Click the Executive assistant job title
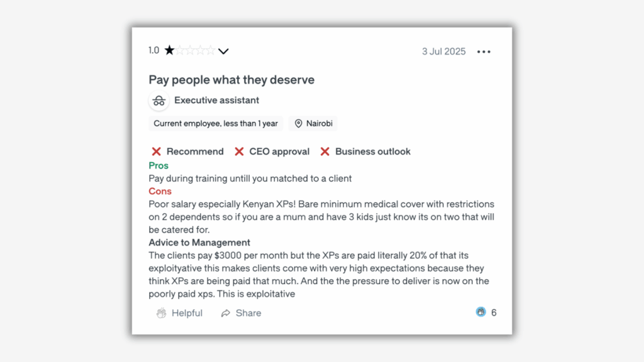Screen dimensions: 644x362 tap(216, 100)
